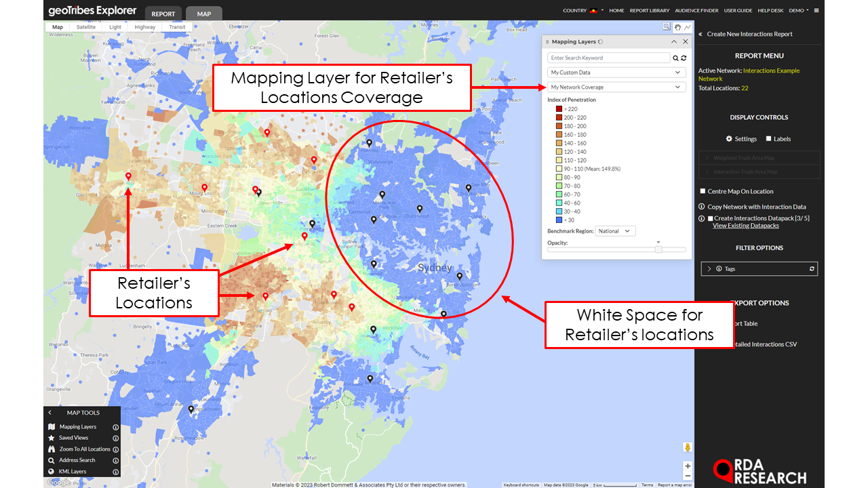Adjust the Opacity slider handle
This screenshot has width=868, height=488.
click(658, 249)
